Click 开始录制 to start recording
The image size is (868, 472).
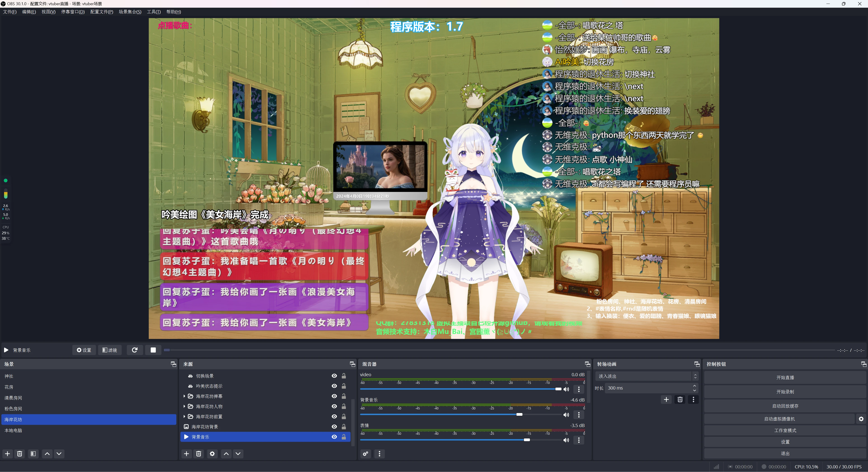[785, 392]
